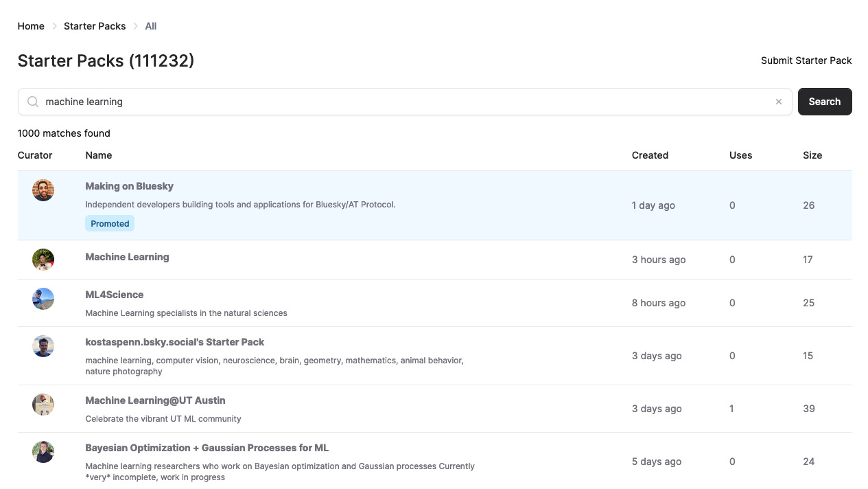Viewport: 868px width, 489px height.
Task: Click the Starter Packs (111232) heading
Action: click(x=106, y=60)
